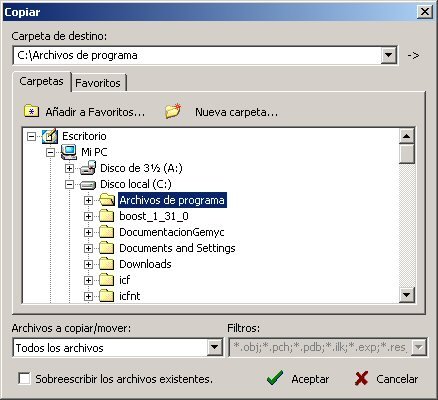This screenshot has height=400, width=438.
Task: Select the Downloads folder icon
Action: pyautogui.click(x=107, y=264)
